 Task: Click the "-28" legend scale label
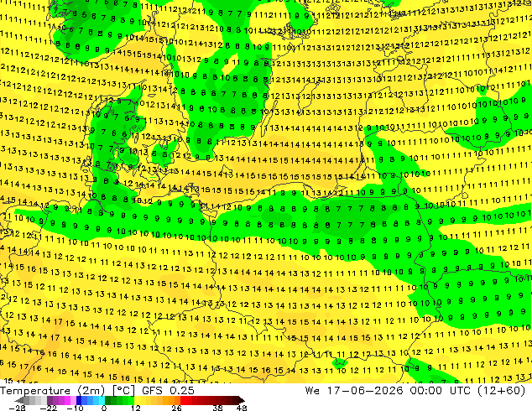pyautogui.click(x=17, y=408)
